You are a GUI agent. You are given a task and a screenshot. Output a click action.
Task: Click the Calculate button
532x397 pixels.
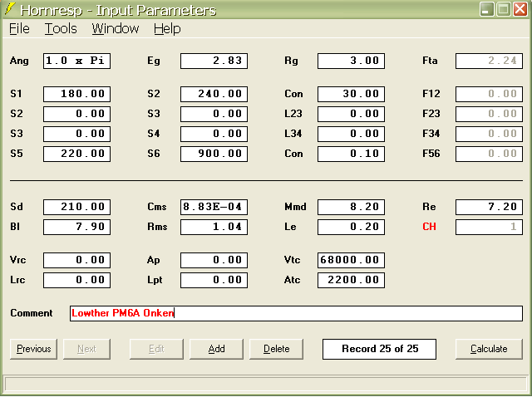tap(489, 349)
